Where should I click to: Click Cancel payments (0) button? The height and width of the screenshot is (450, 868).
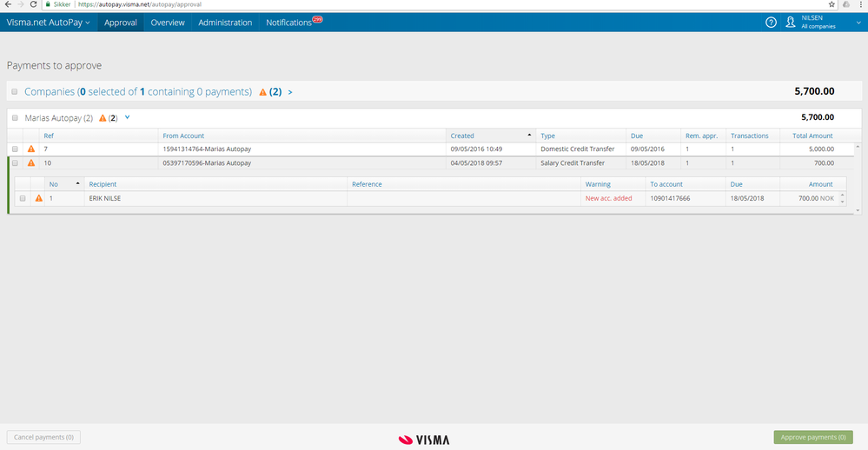[43, 437]
